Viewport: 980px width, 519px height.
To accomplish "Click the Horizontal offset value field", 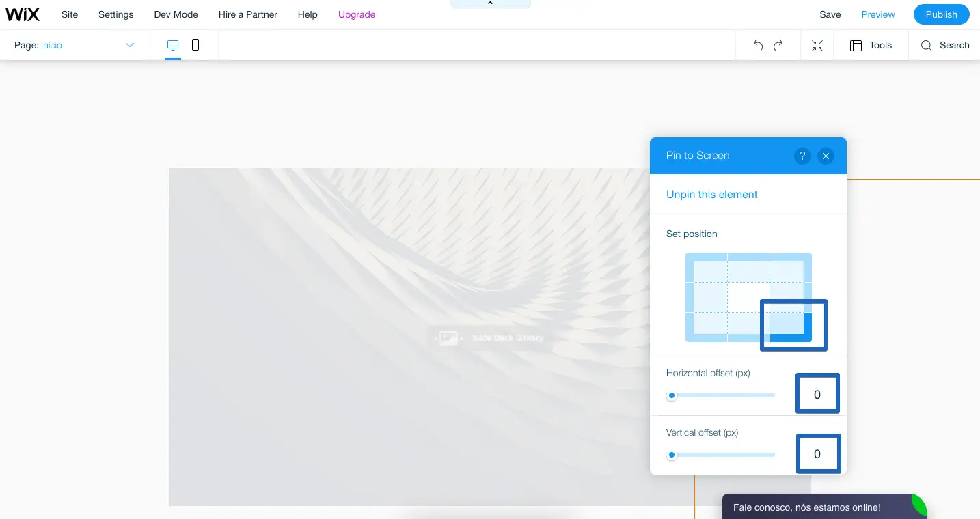I will (x=817, y=395).
